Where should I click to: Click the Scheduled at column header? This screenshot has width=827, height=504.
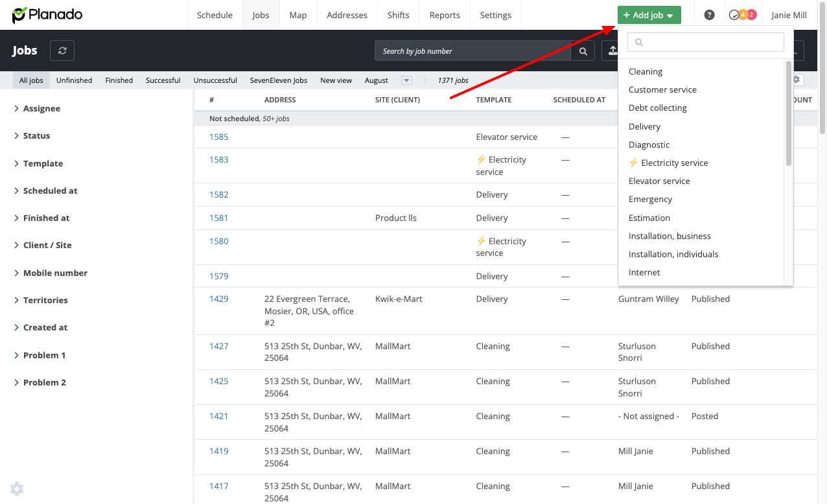(579, 100)
